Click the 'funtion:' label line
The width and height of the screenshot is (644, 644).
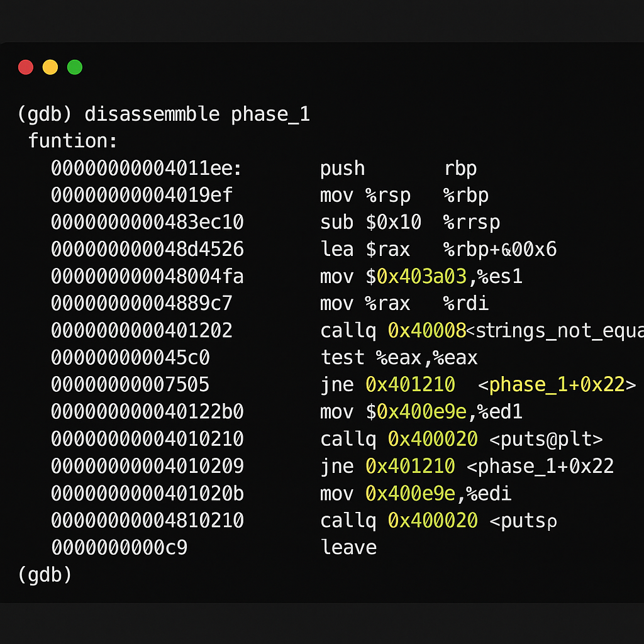pyautogui.click(x=73, y=141)
